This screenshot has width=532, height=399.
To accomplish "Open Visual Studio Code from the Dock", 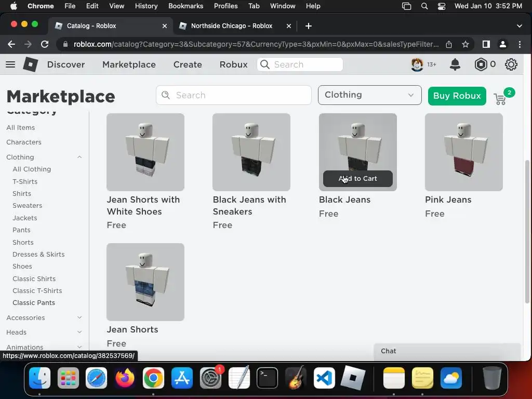I will 324,378.
